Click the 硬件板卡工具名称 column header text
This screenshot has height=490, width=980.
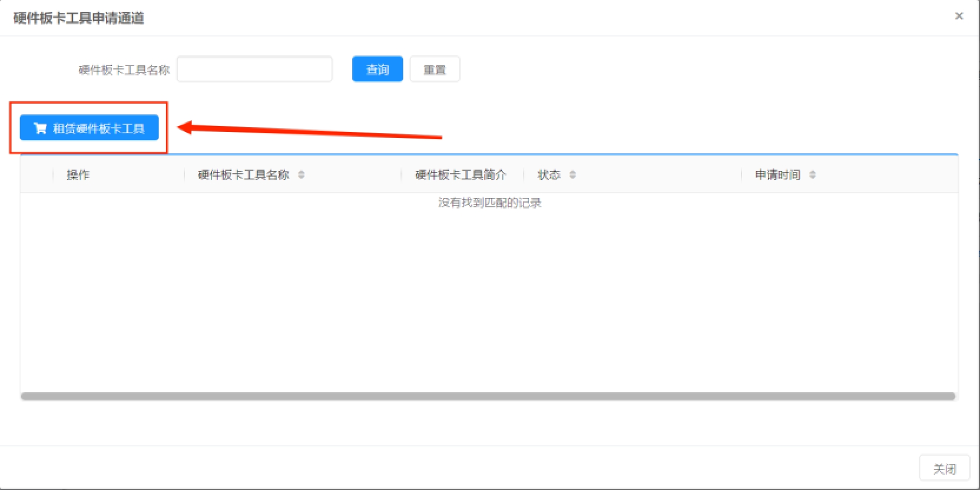[243, 175]
